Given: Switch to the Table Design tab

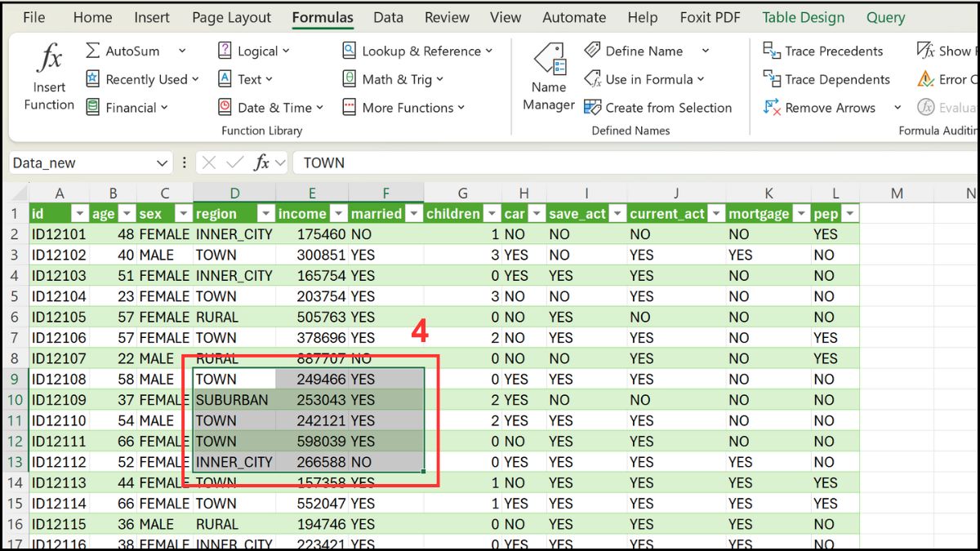Looking at the screenshot, I should [x=803, y=17].
